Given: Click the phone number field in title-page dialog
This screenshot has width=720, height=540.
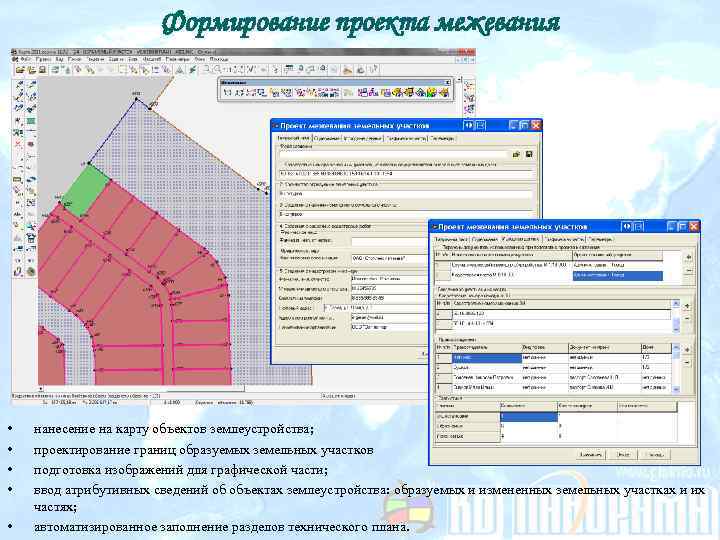Looking at the screenshot, I should click(389, 298).
